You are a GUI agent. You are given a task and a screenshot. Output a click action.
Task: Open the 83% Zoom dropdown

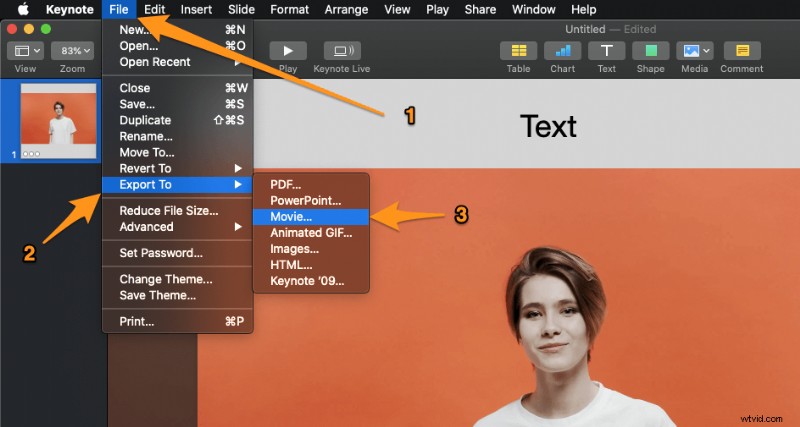click(x=72, y=51)
